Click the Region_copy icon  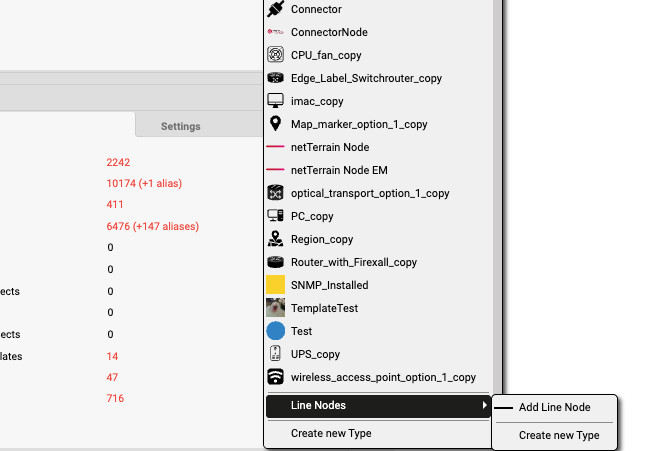(277, 239)
